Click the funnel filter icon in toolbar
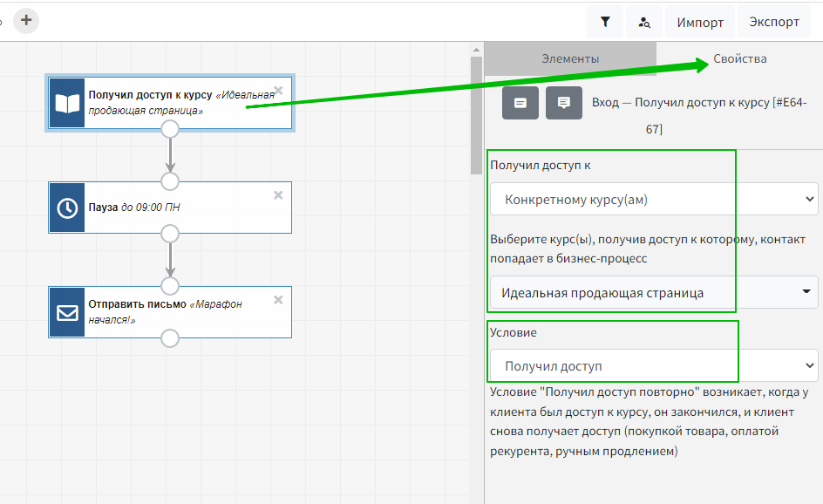823x504 pixels. pos(605,22)
